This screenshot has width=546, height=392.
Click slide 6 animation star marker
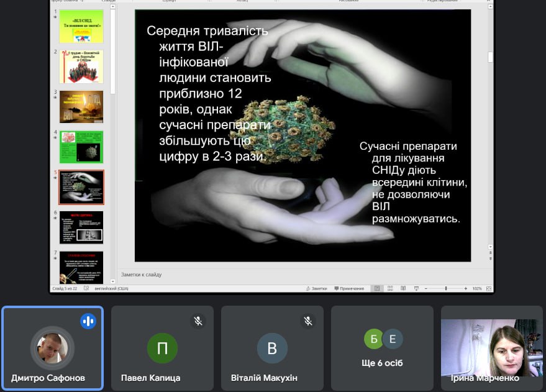pos(55,218)
